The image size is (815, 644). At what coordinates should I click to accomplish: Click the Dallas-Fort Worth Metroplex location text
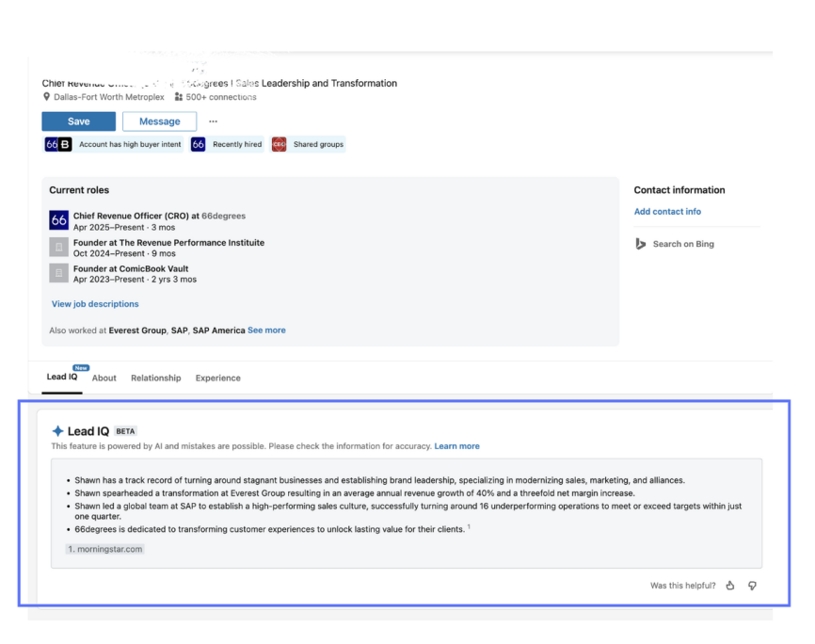coord(108,97)
